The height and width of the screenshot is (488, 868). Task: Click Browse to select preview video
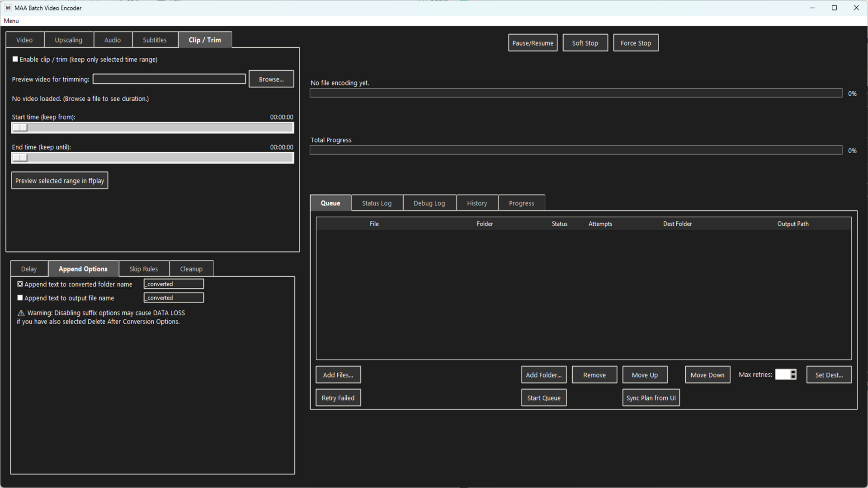pyautogui.click(x=271, y=79)
